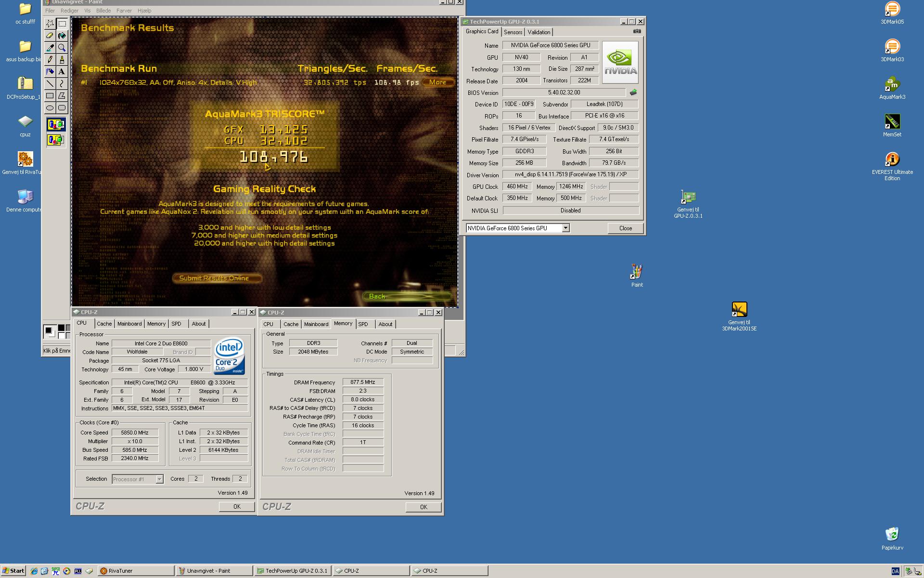
Task: Click DA language indicator in system tray
Action: (895, 571)
